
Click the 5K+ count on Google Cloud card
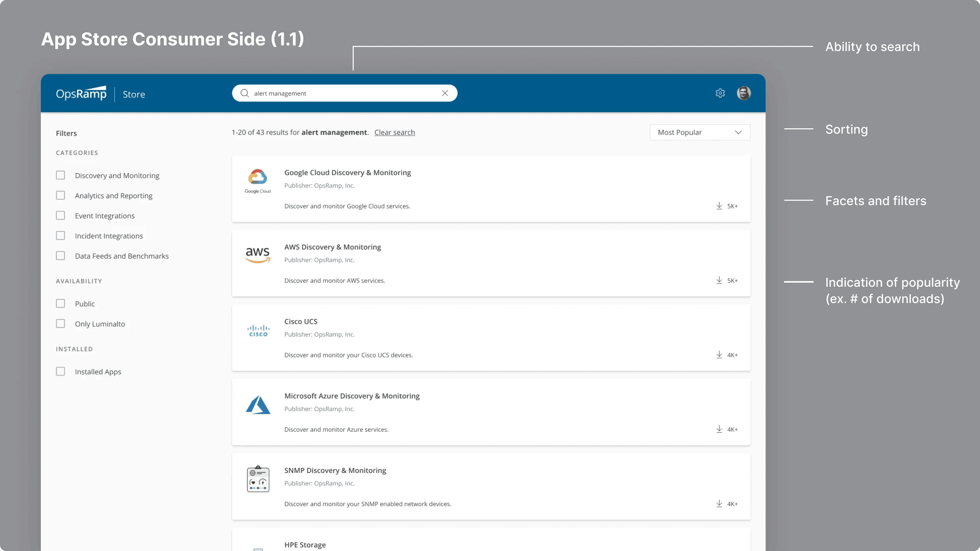tap(732, 206)
